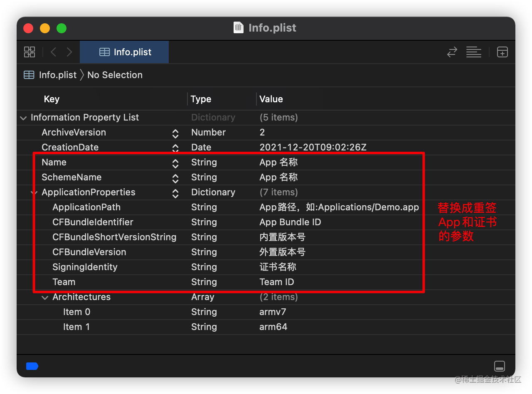Viewport: 532px width, 394px height.
Task: Select the Information Property List key
Action: click(x=85, y=117)
